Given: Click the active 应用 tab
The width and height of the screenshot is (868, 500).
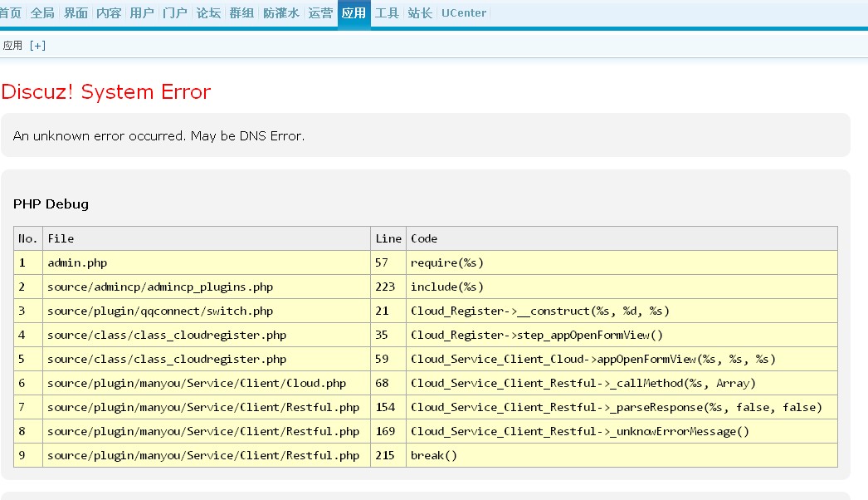Looking at the screenshot, I should [x=354, y=13].
